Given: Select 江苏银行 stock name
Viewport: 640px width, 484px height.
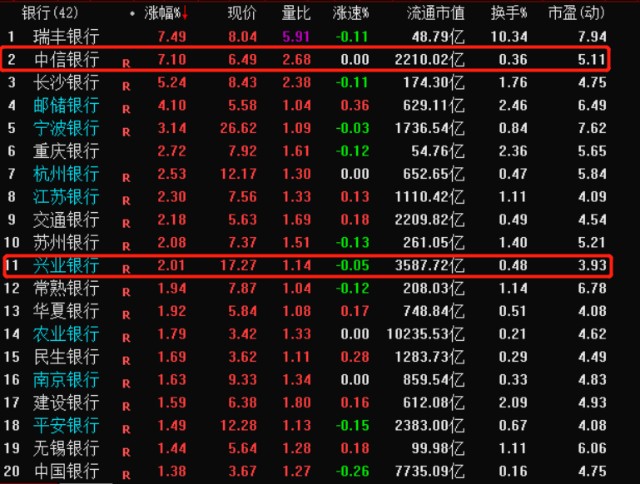Looking at the screenshot, I should (x=66, y=197).
